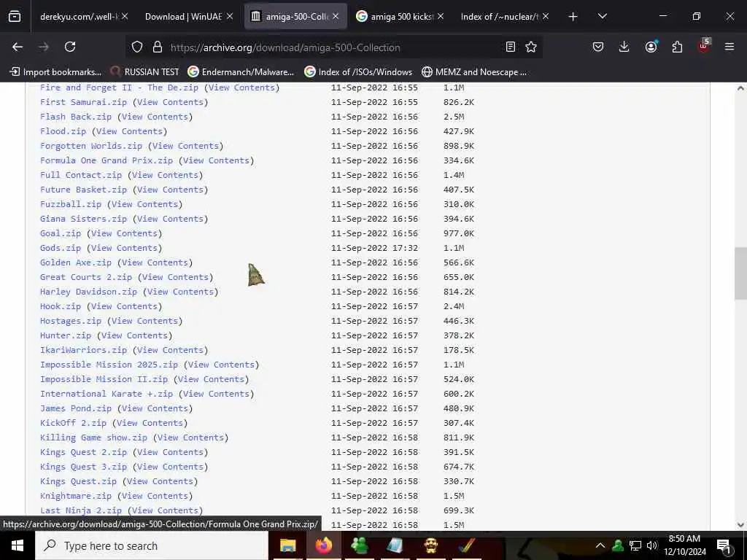Download Kings Quest 3.zip
747x560 pixels.
tap(83, 467)
